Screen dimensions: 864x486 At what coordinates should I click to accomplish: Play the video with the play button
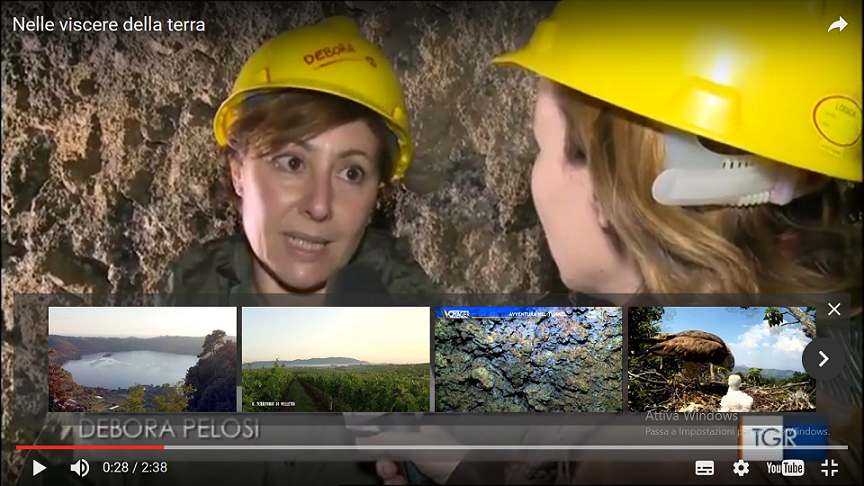click(x=39, y=467)
